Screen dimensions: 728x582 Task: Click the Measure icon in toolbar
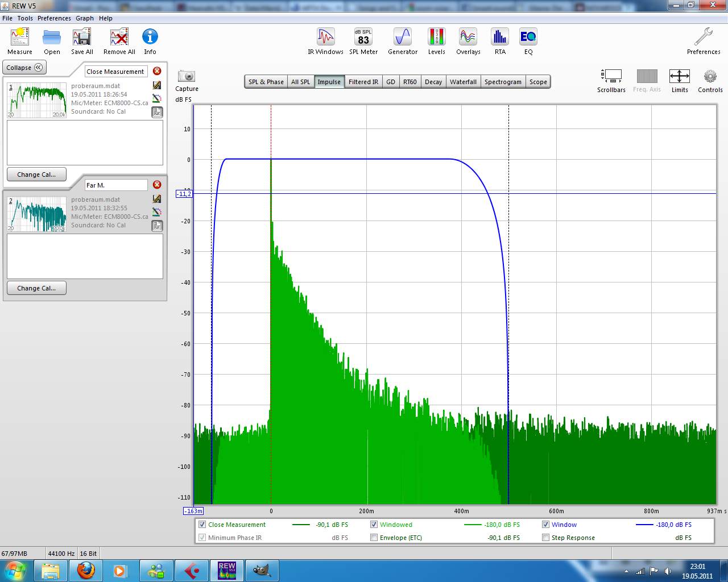coord(20,41)
